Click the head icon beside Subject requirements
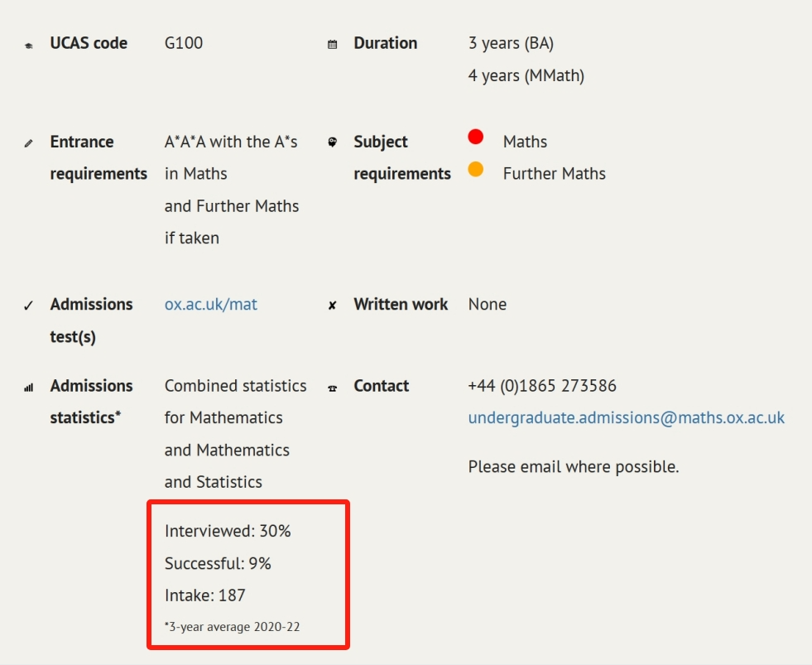The width and height of the screenshot is (812, 665). (x=333, y=142)
